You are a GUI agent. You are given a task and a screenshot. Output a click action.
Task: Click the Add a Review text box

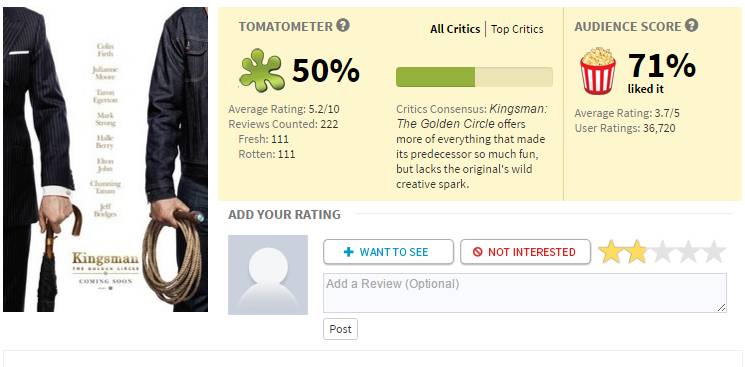(525, 293)
